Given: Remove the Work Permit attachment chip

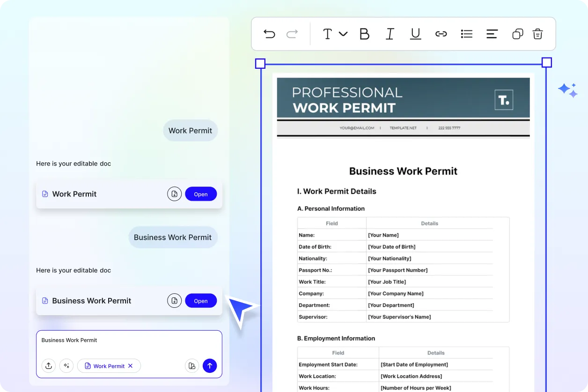Looking at the screenshot, I should [x=131, y=366].
